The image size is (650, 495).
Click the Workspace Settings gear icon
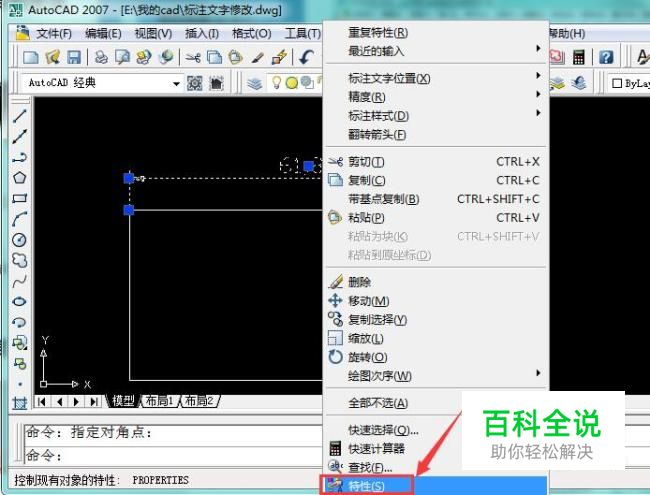(x=194, y=83)
